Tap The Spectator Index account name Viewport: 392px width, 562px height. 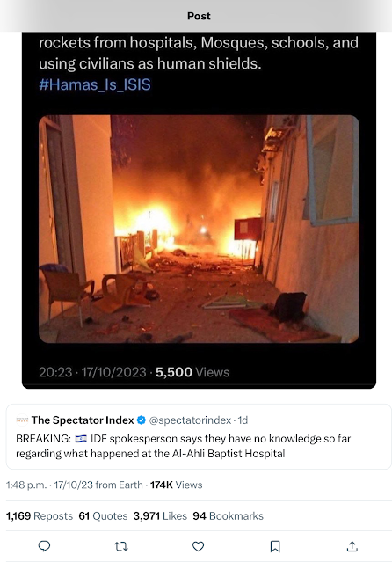(x=83, y=420)
